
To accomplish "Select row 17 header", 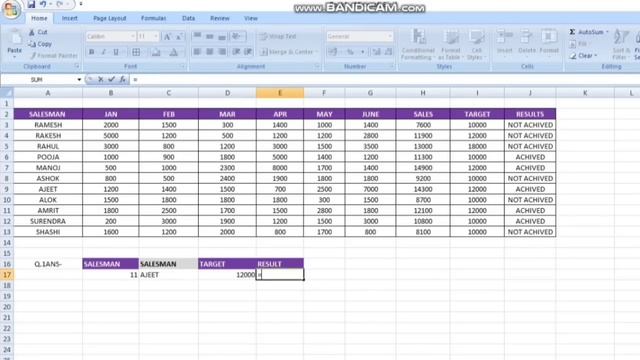I will (7, 275).
